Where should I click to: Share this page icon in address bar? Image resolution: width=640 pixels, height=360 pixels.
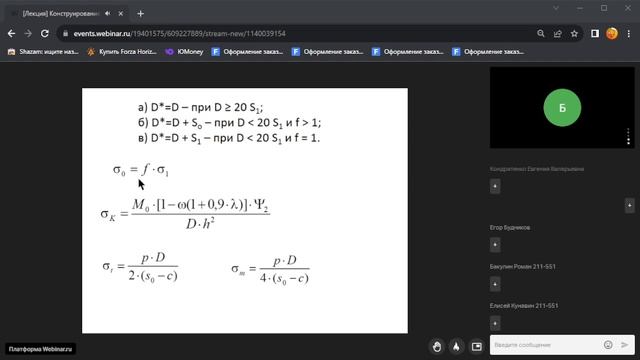click(x=558, y=34)
